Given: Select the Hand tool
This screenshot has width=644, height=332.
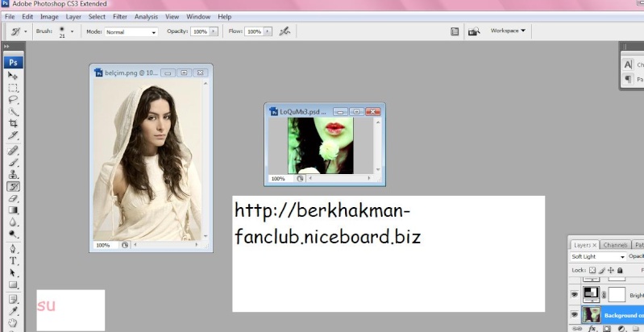Looking at the screenshot, I should click(x=13, y=323).
